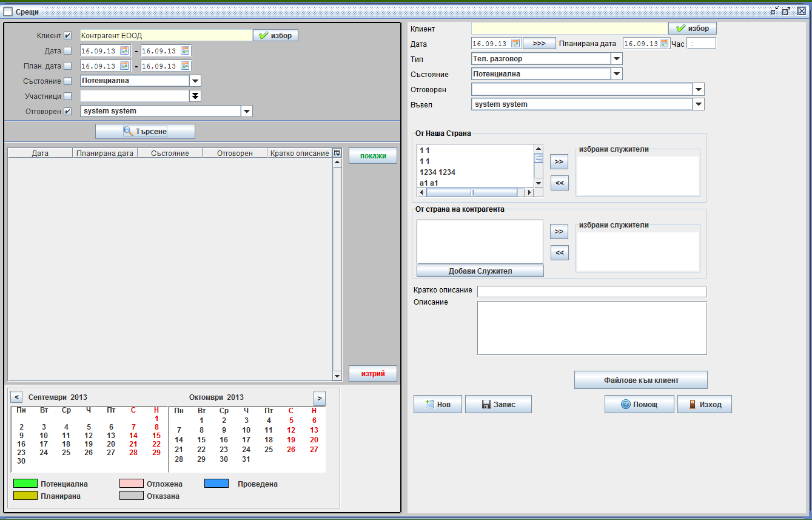Click down arrow of employee list scrollbar
This screenshot has width=812, height=520.
(538, 183)
